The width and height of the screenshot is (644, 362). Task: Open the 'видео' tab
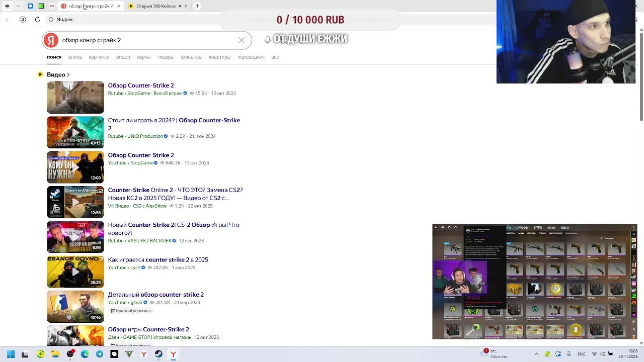click(123, 57)
